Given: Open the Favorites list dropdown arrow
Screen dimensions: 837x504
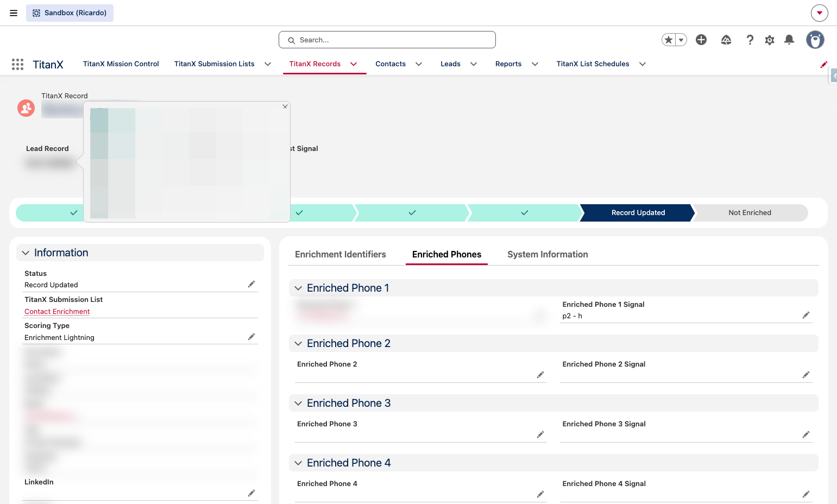Looking at the screenshot, I should (x=681, y=40).
